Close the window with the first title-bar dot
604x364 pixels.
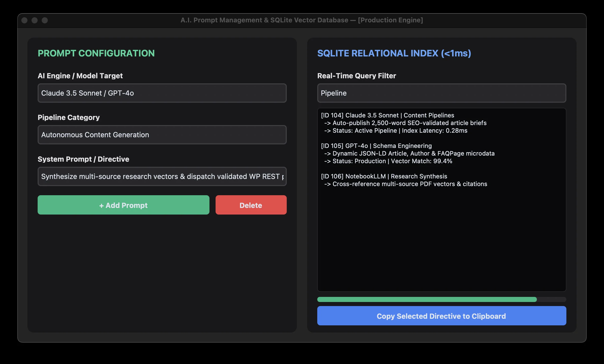[24, 20]
